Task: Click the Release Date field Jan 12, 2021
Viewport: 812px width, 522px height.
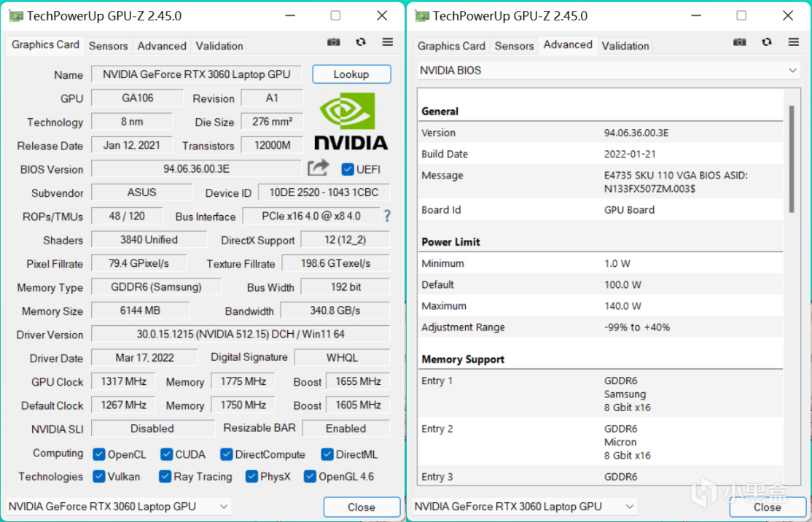Action: click(x=131, y=145)
